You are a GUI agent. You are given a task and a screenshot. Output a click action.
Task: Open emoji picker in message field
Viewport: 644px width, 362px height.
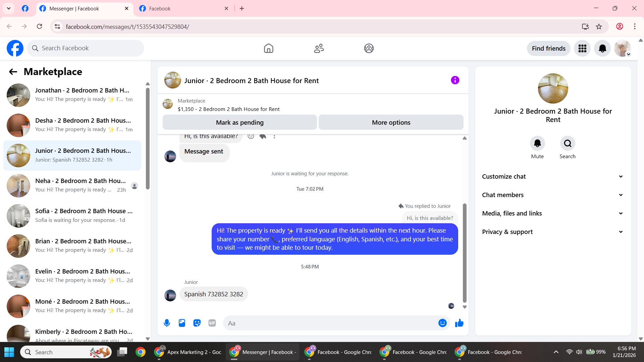pos(442,323)
